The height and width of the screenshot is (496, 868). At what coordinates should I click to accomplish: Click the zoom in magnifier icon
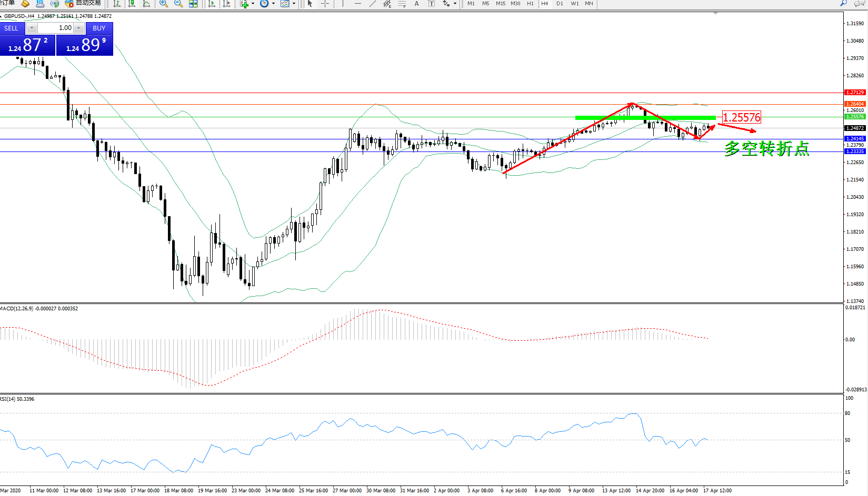tap(164, 4)
